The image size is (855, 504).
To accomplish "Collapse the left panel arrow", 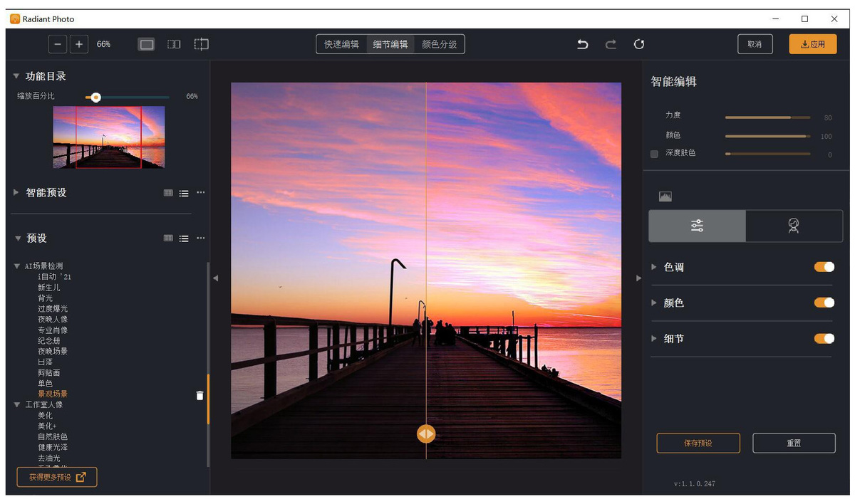I will click(215, 278).
